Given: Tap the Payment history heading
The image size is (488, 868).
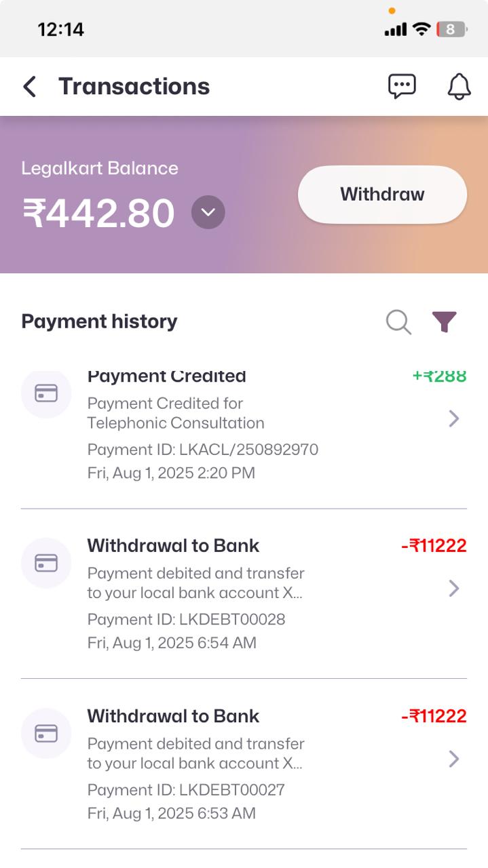Looking at the screenshot, I should 99,321.
